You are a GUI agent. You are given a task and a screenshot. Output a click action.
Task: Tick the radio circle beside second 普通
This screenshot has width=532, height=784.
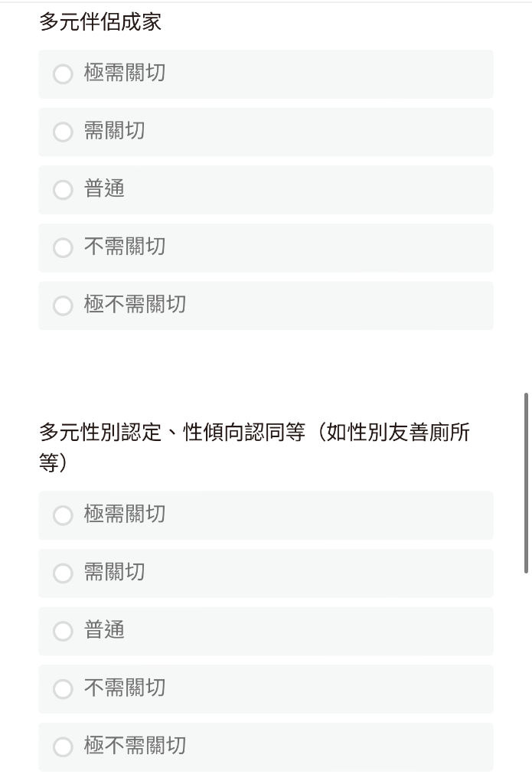pyautogui.click(x=63, y=632)
